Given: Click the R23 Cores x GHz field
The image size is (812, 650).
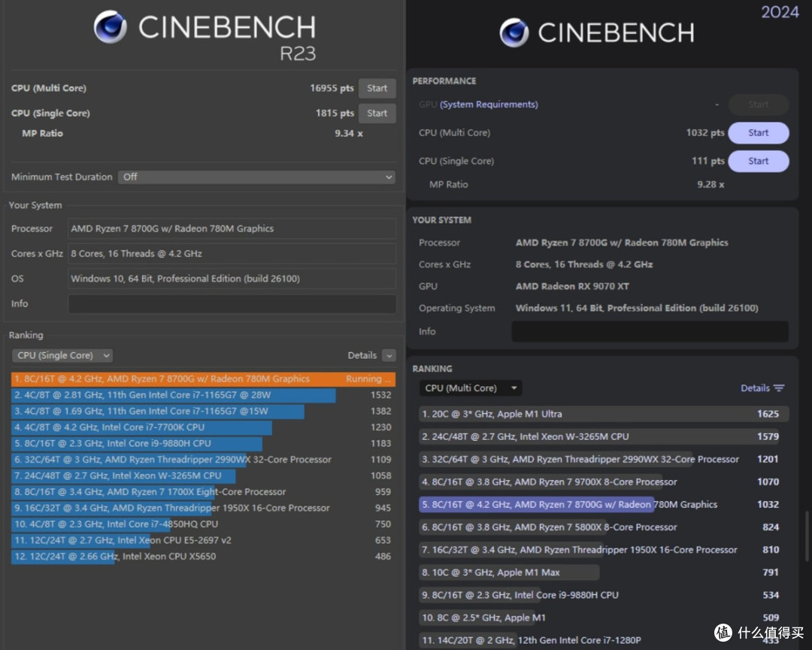Looking at the screenshot, I should pyautogui.click(x=232, y=254).
